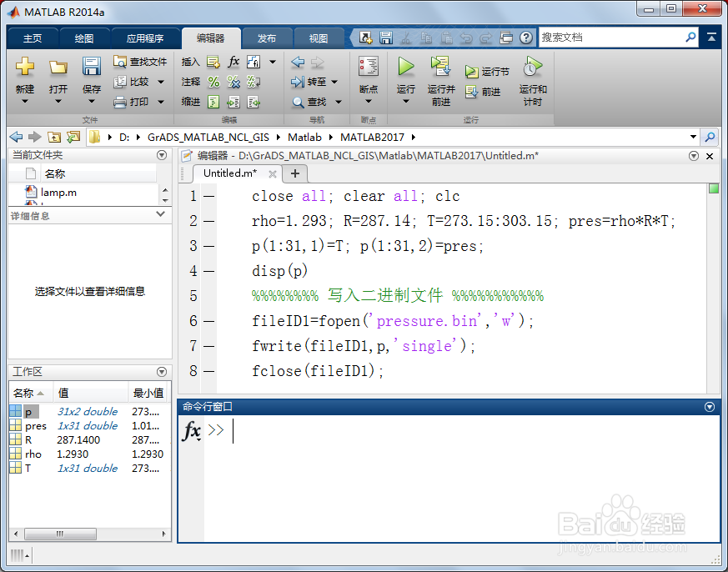Click green code analyzer status indicator
Viewport: 728px width, 572px height.
pyautogui.click(x=714, y=188)
